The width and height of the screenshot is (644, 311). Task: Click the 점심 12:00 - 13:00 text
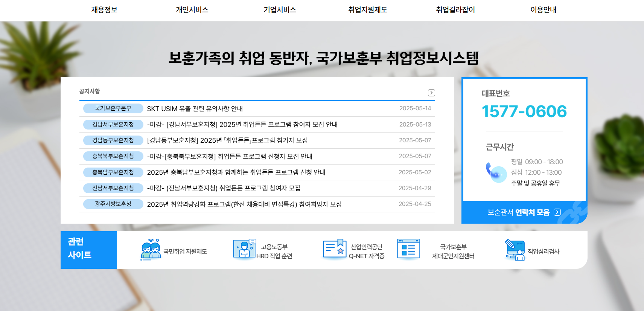point(536,172)
